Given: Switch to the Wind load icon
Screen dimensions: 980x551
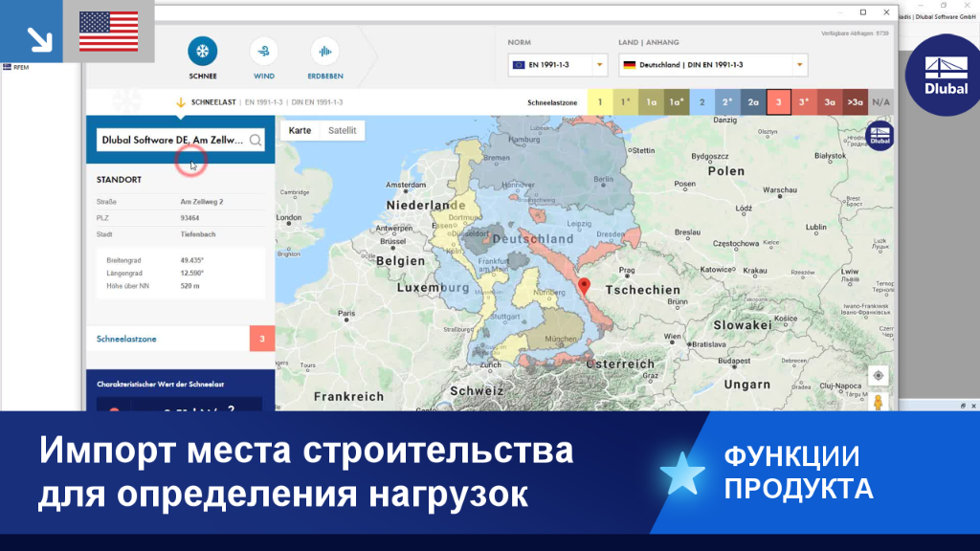Looking at the screenshot, I should click(x=264, y=52).
